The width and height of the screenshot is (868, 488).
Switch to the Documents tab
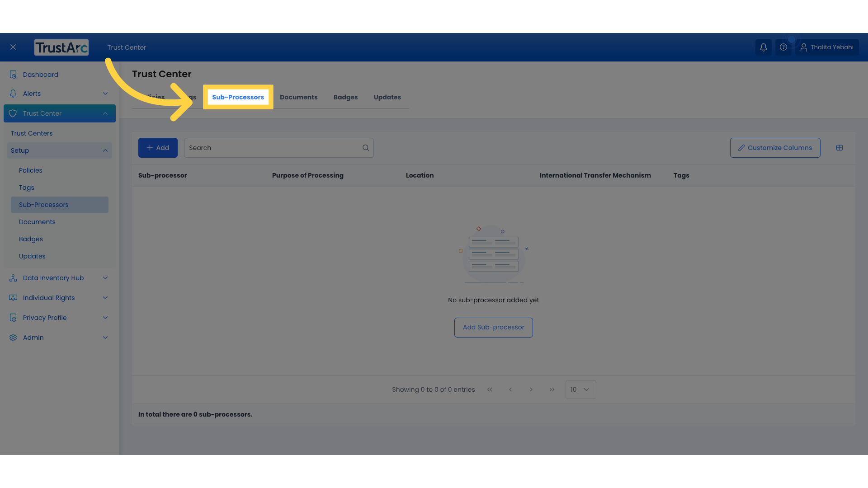coord(298,97)
